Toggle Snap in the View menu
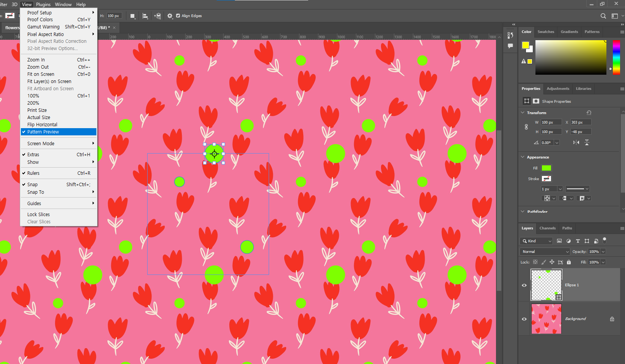 click(x=59, y=185)
